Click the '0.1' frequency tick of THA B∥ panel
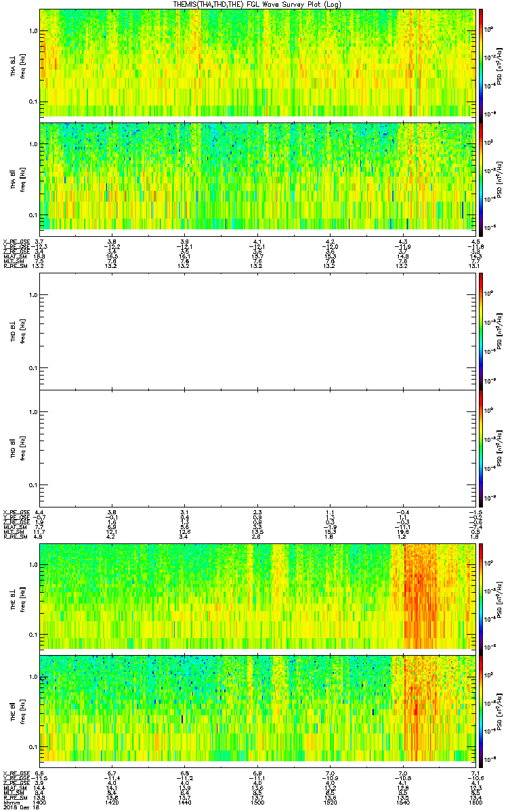Viewport: 508px width, 812px height. click(x=33, y=216)
